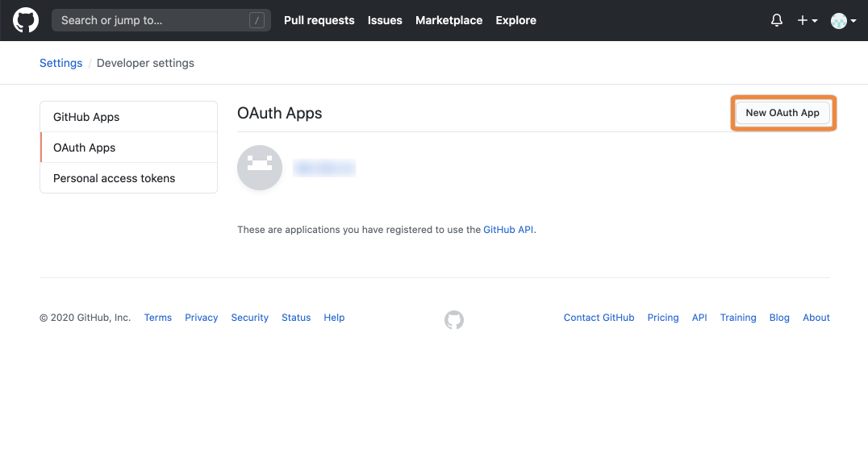
Task: Open Personal access tokens section
Action: click(114, 178)
